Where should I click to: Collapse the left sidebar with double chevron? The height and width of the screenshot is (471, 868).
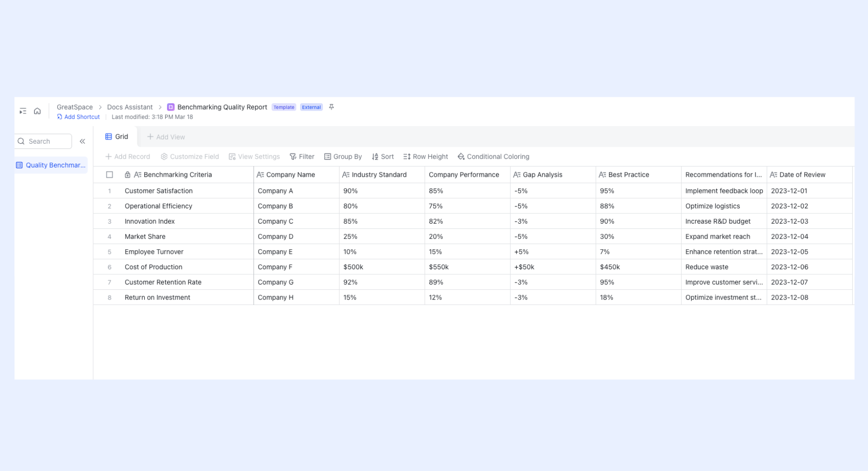[x=82, y=141]
